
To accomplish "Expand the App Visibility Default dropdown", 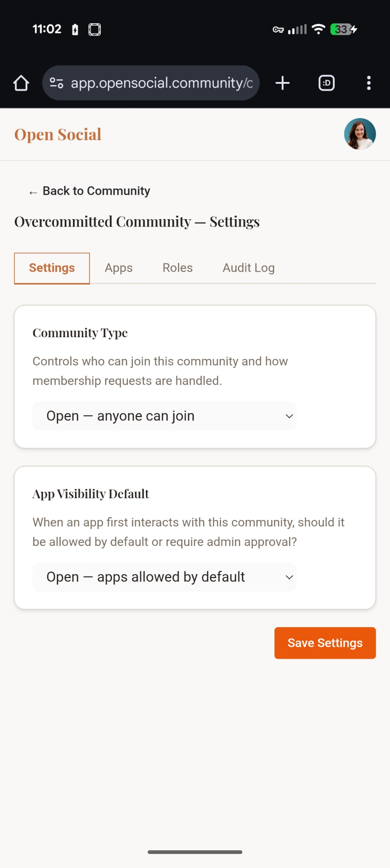I will click(164, 577).
